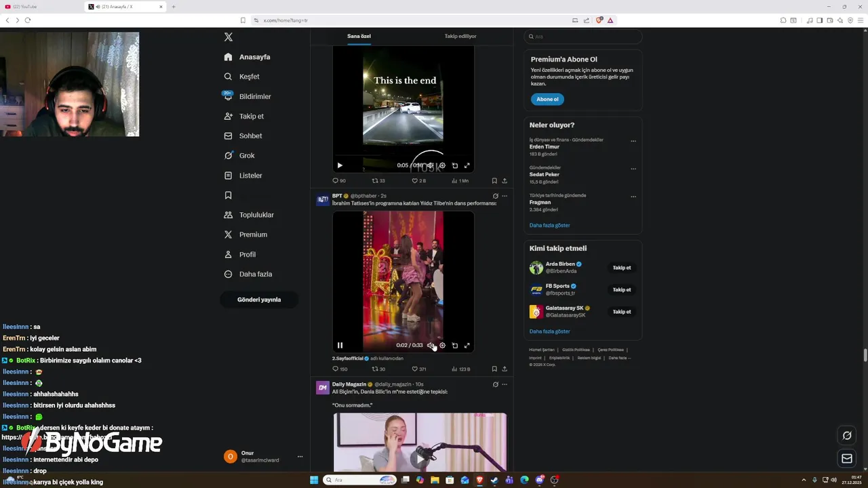
Task: Show more accounts under Kimi takip etmeli
Action: pos(550,331)
